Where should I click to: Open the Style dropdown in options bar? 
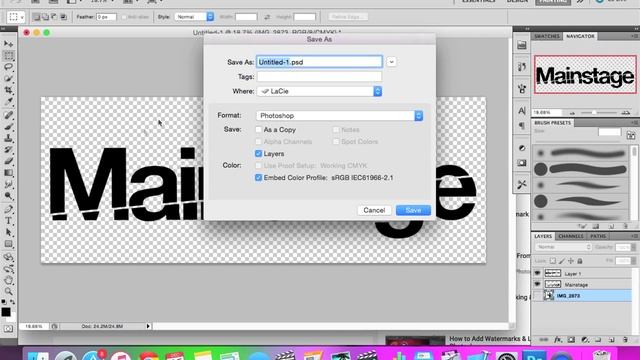[x=194, y=17]
